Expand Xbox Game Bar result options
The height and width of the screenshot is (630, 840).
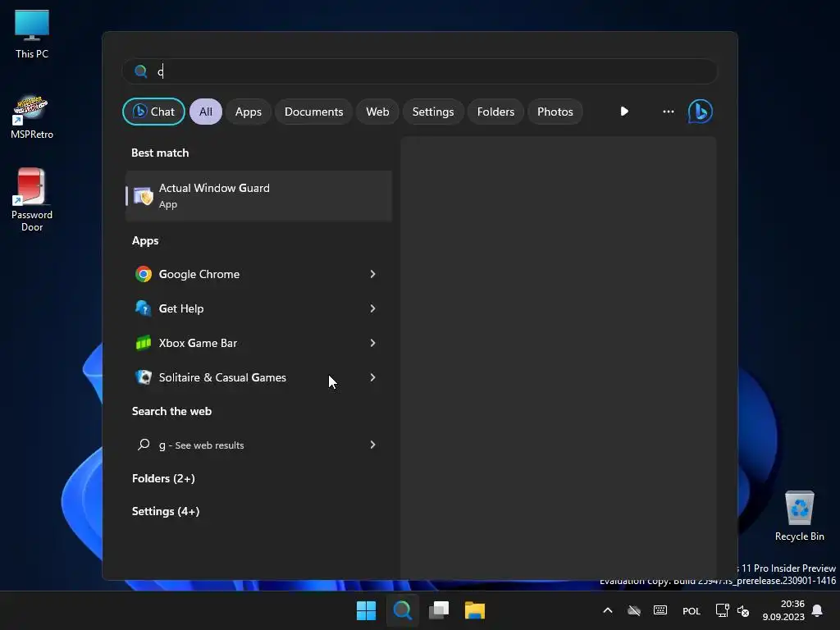coord(373,343)
